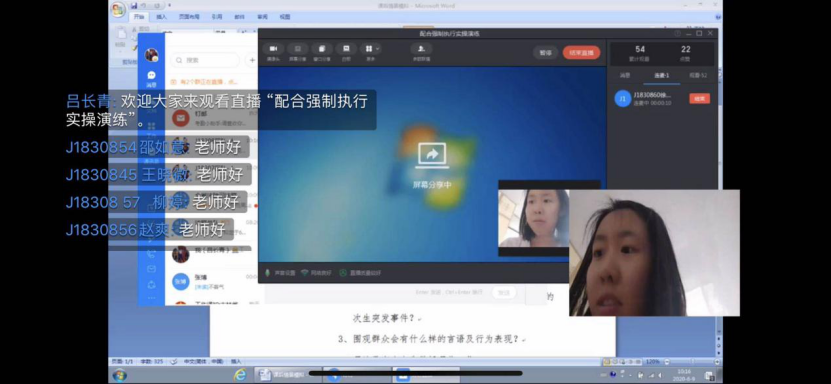Click the window share icon
Viewport: 831px width, 384px height.
(x=322, y=49)
